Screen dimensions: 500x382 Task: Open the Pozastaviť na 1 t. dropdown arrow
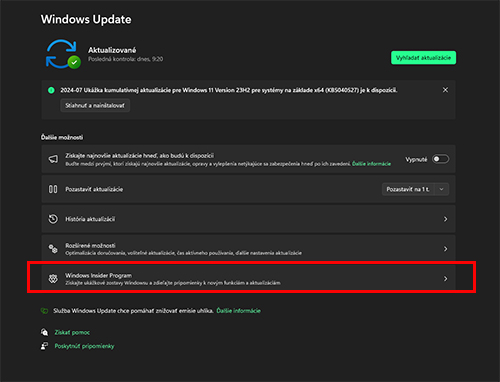pos(441,189)
